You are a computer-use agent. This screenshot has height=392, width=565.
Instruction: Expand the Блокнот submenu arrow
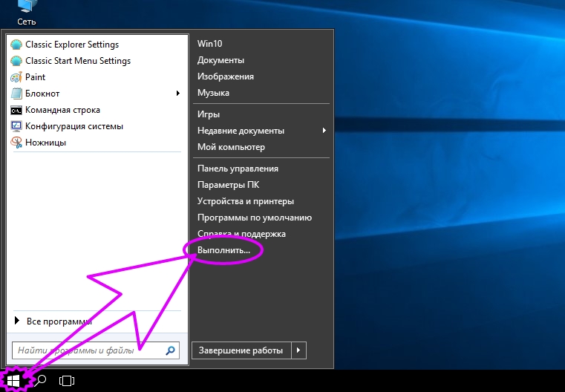click(178, 94)
